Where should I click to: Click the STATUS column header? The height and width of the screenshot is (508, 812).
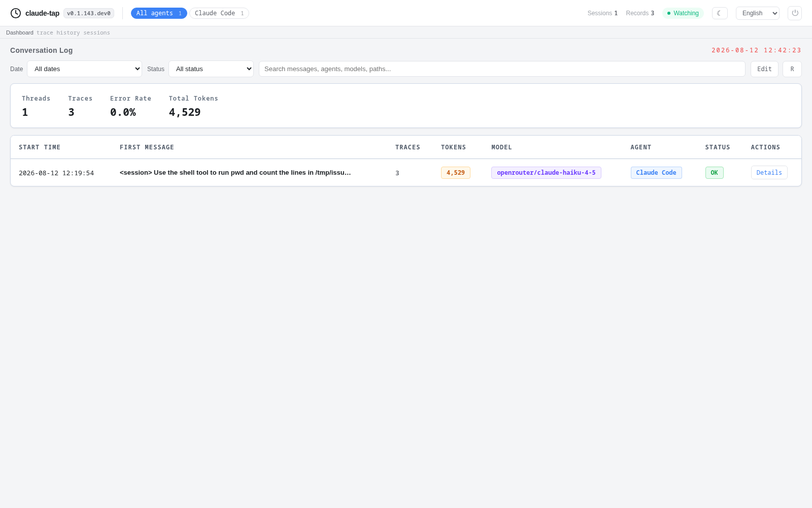point(718,147)
